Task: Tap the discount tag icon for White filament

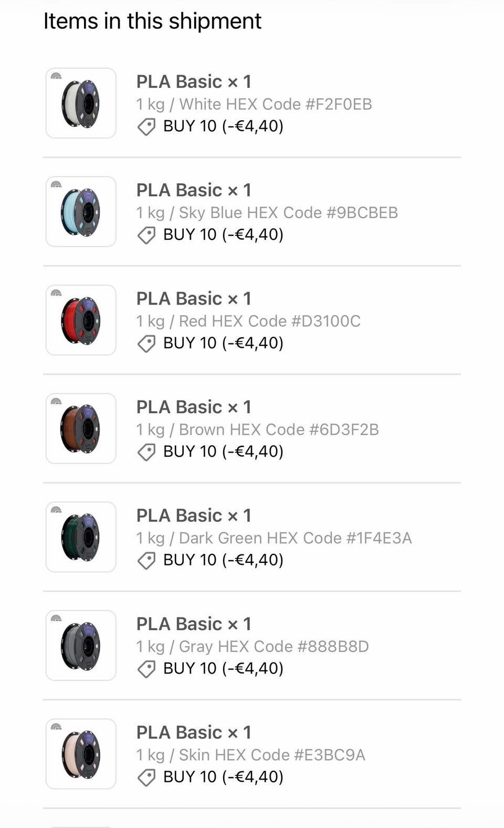Action: (146, 127)
